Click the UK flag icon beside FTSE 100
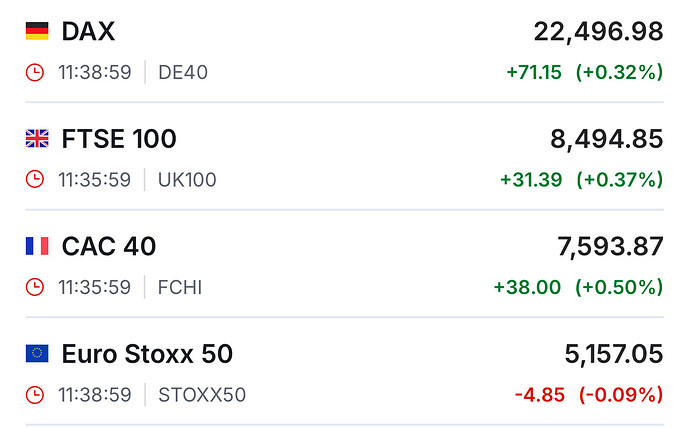The height and width of the screenshot is (428, 690). (x=37, y=138)
